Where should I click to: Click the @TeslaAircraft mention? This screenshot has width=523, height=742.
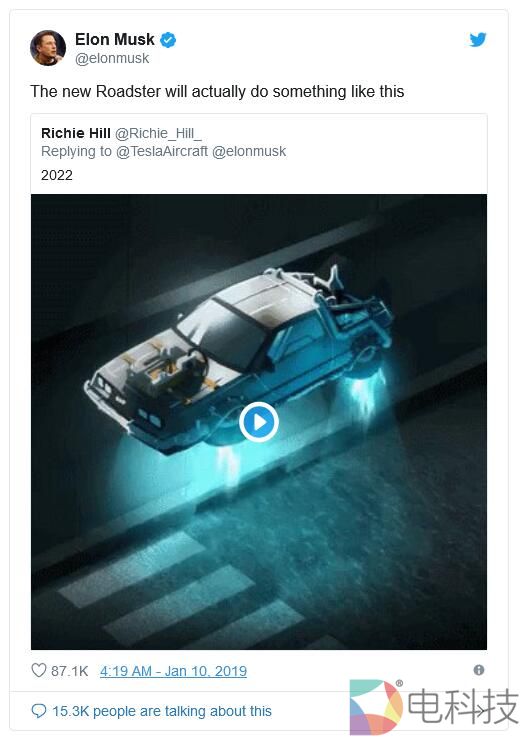162,151
